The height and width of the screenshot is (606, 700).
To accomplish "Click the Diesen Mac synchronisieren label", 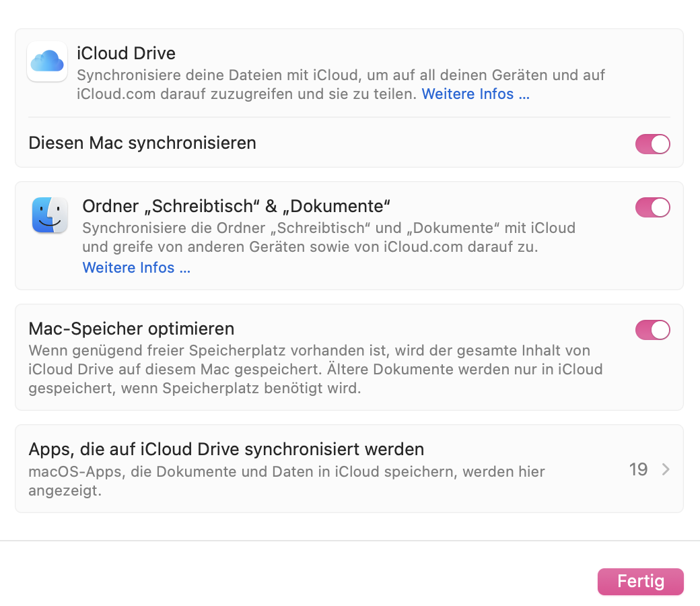I will pos(143,143).
